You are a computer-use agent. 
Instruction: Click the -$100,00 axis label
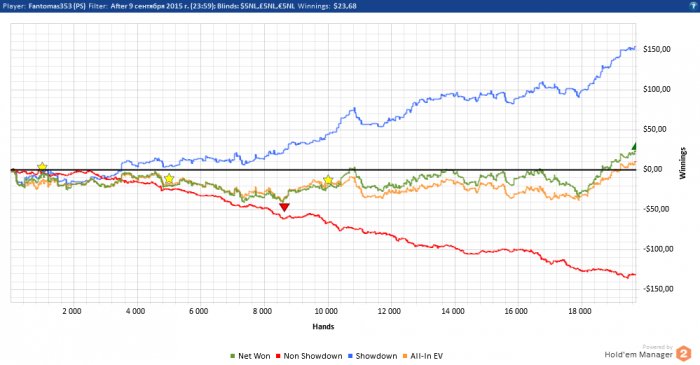point(658,249)
